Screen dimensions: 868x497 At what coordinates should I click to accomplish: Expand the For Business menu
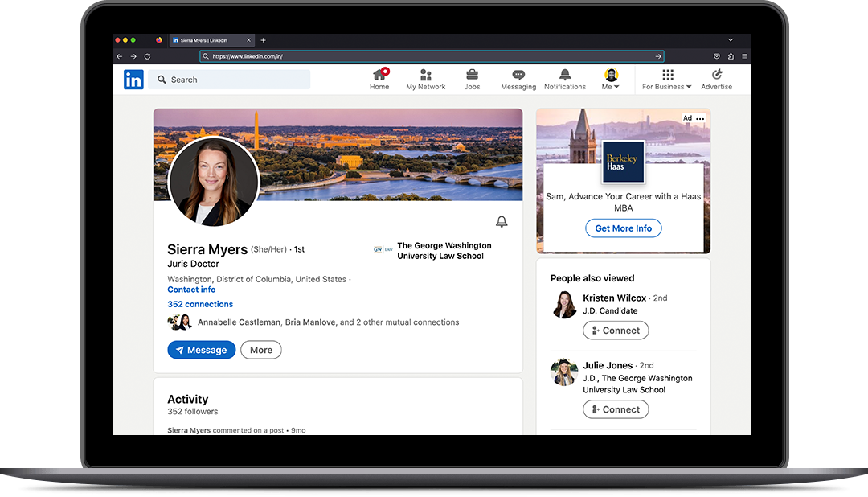[x=667, y=80]
